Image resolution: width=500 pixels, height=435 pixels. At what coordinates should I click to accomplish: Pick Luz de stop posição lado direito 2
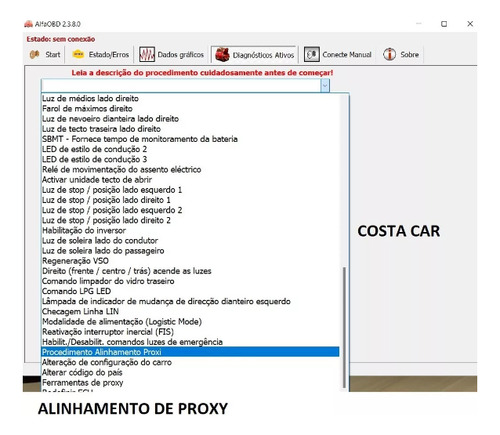[190, 220]
